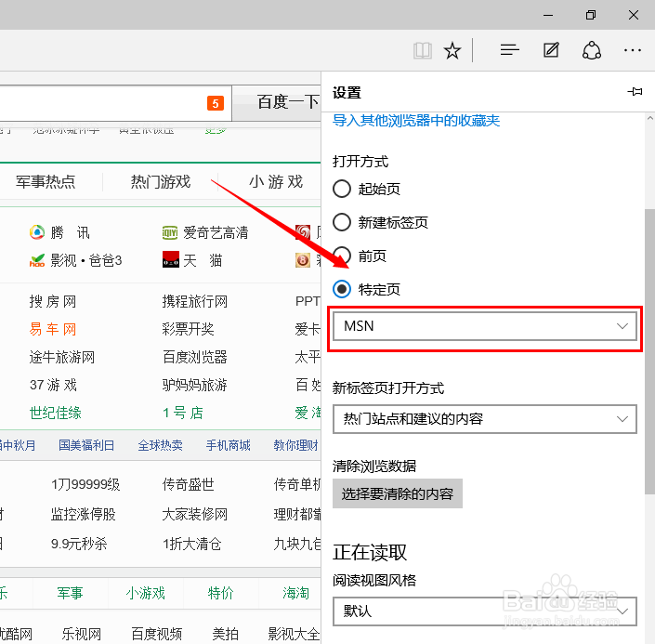Open 百度浏览器 link
The image size is (655, 644).
click(x=195, y=358)
